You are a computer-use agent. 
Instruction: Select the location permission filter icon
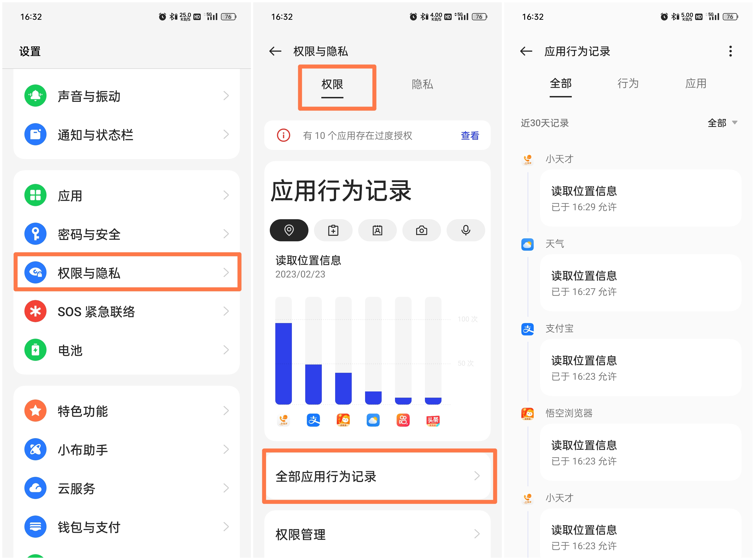point(289,230)
